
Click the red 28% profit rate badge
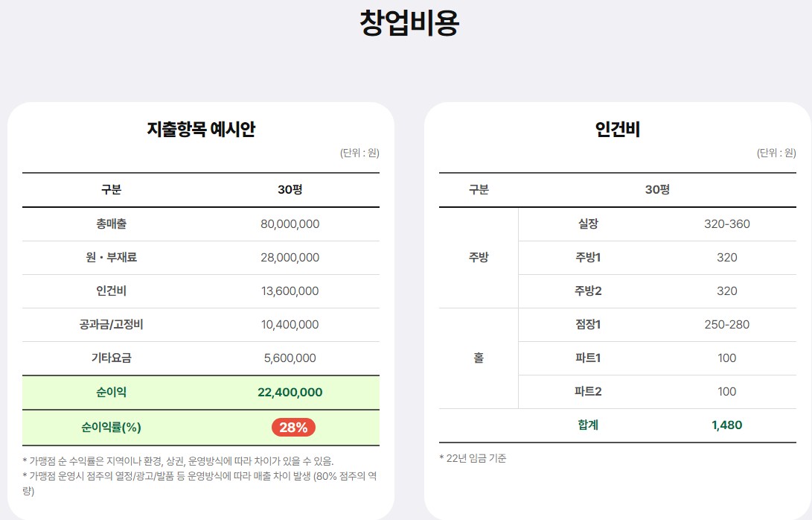point(293,427)
